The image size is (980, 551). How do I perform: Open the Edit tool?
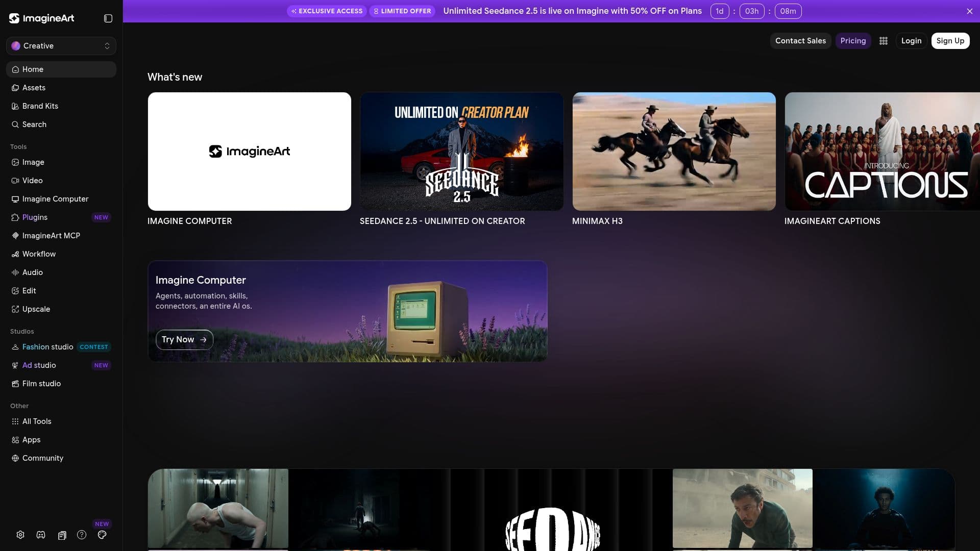coord(61,291)
